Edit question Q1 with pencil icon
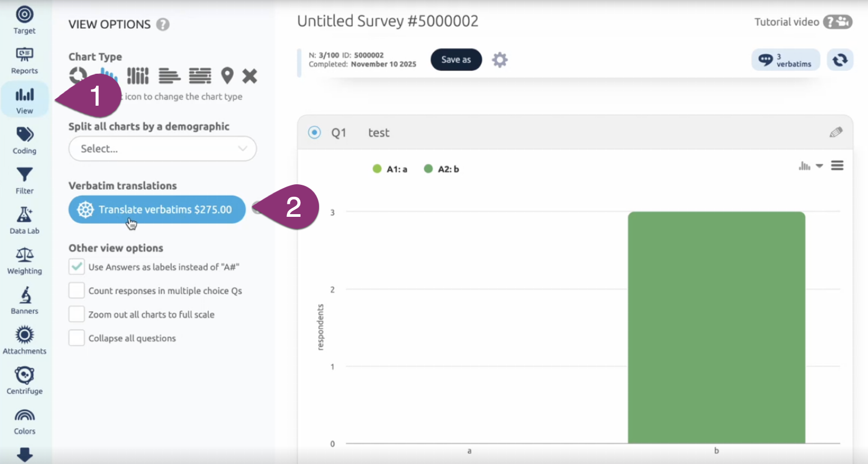 pyautogui.click(x=835, y=132)
